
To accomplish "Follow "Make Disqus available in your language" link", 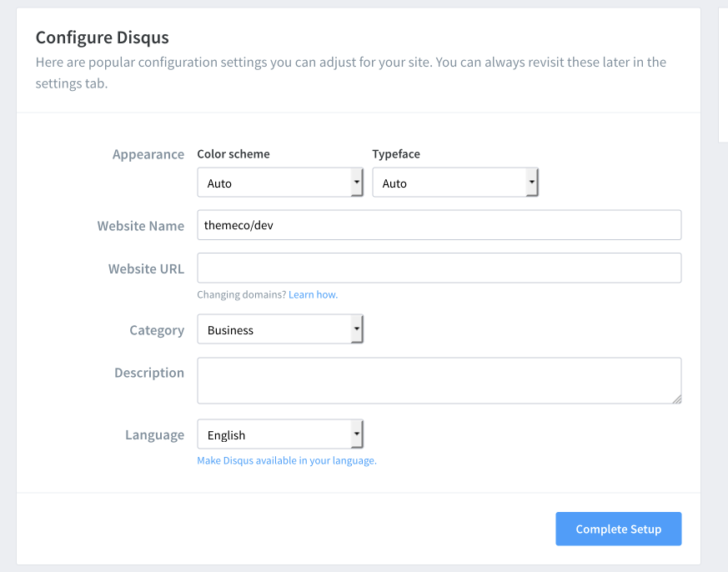I will click(287, 460).
